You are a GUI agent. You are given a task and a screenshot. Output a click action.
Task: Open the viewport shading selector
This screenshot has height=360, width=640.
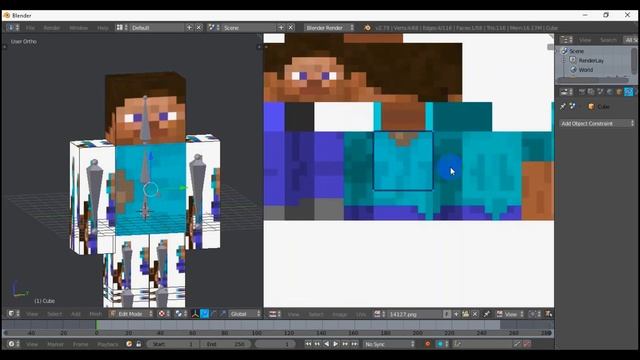coord(164,314)
